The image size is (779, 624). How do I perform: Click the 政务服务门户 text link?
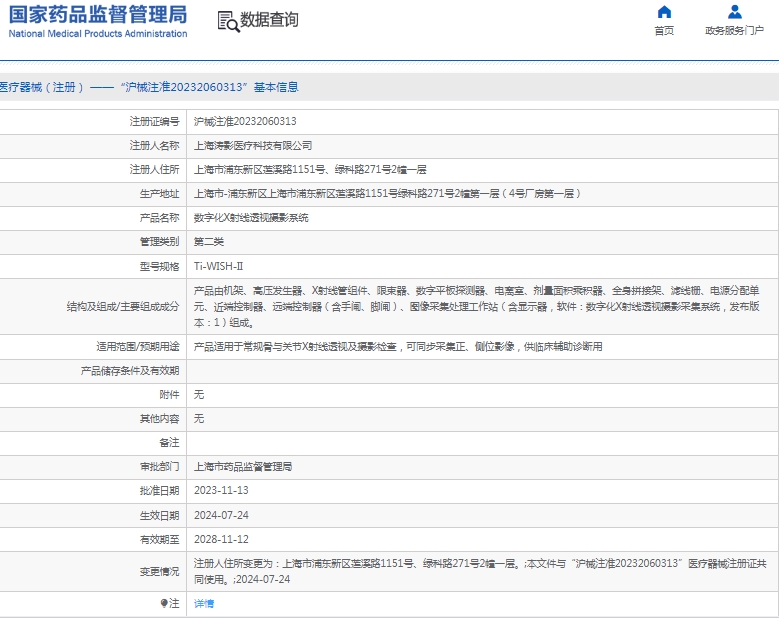coord(734,31)
